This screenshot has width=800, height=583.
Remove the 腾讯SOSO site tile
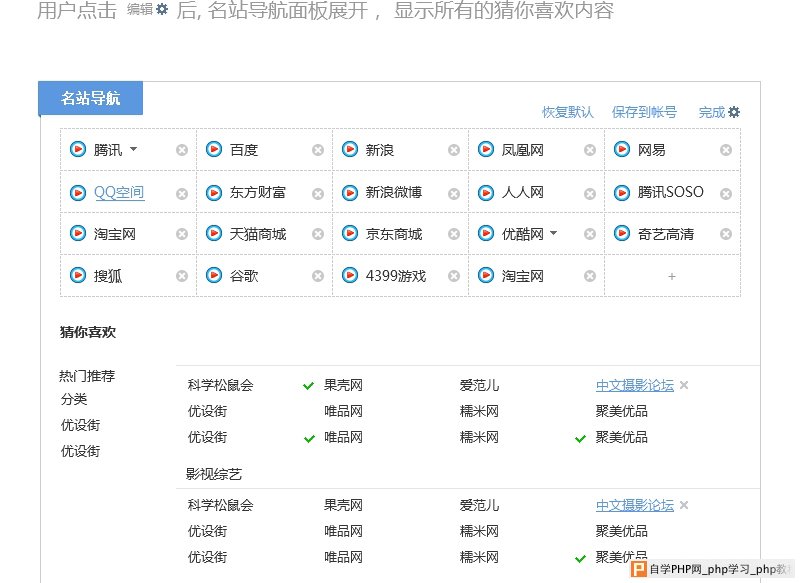tap(726, 194)
